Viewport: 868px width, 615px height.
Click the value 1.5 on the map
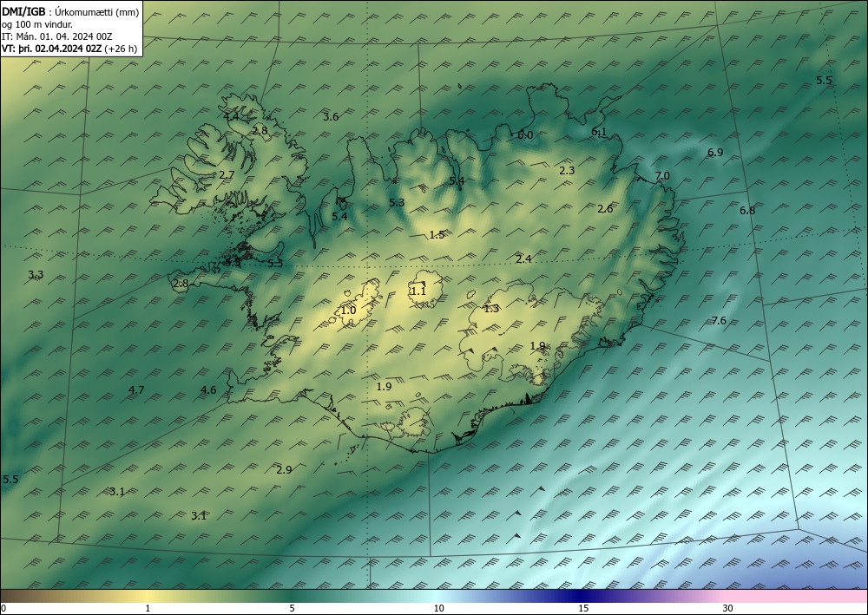coord(437,234)
